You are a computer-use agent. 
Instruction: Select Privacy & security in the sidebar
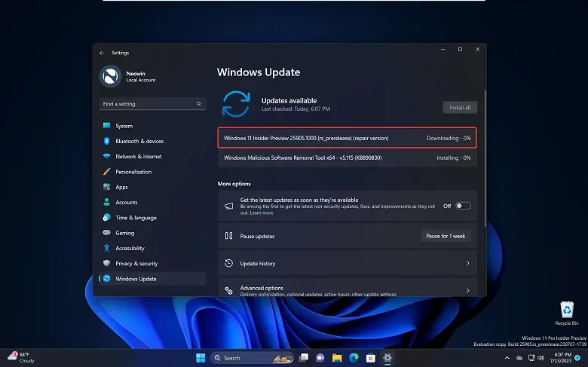click(x=152, y=263)
